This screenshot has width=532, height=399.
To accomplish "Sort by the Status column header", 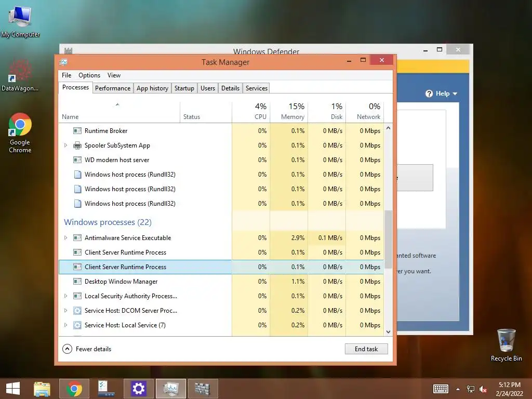I will (206, 112).
